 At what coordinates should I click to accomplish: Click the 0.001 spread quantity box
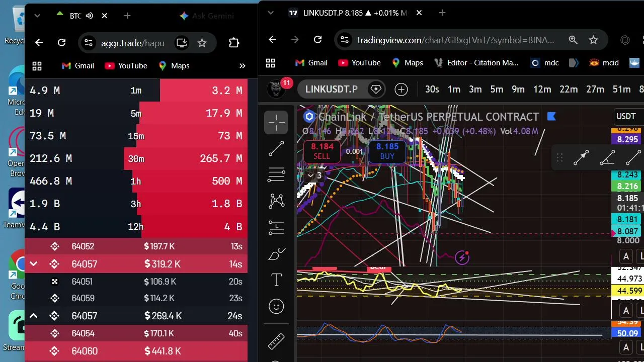(355, 151)
